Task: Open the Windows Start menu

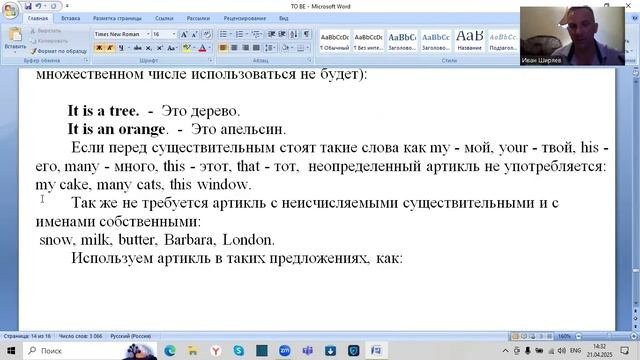Action: (x=11, y=351)
